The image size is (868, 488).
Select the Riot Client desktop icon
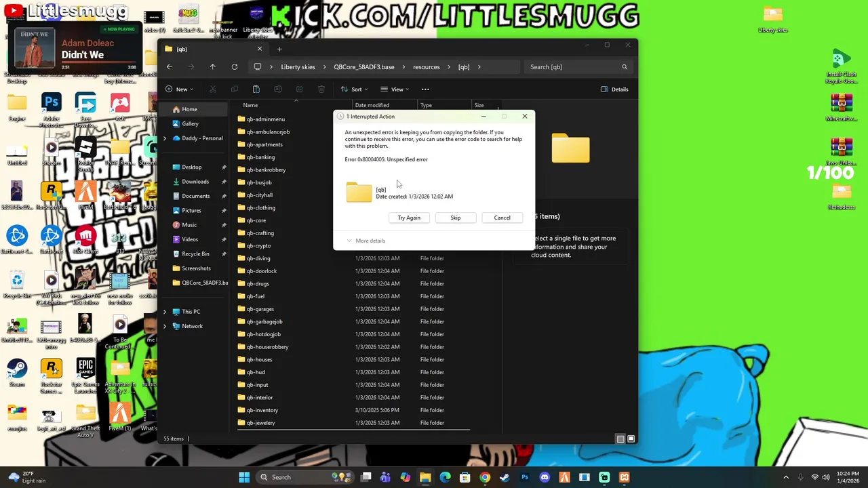click(x=85, y=239)
